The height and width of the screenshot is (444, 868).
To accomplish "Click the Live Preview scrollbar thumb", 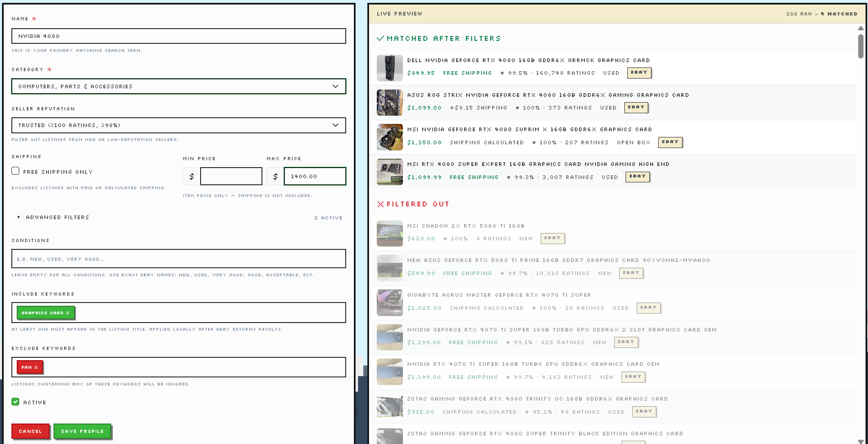I will point(861,46).
